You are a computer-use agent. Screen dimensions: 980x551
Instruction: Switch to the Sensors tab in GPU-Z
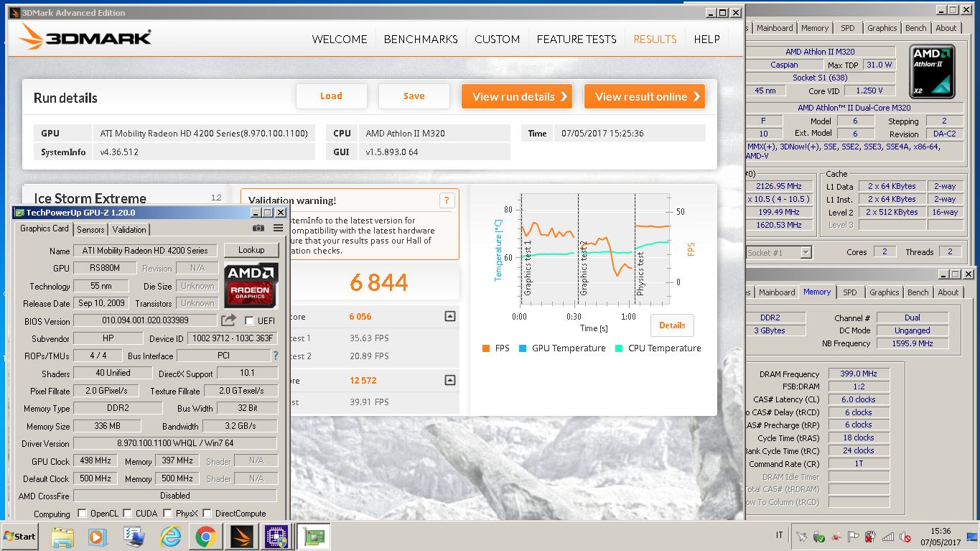90,230
